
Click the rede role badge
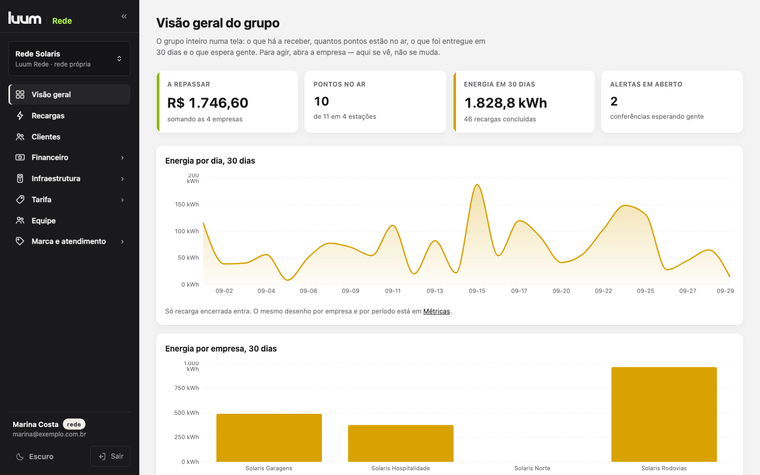tap(74, 424)
